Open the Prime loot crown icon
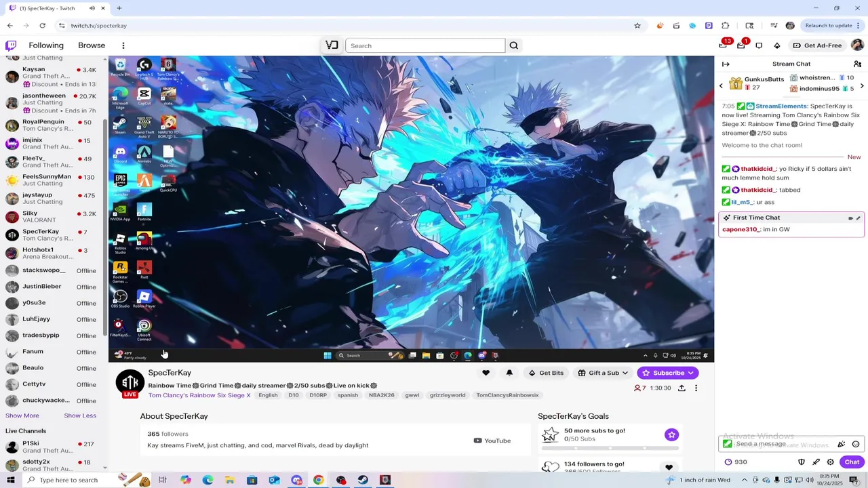Viewport: 868px width, 488px height. tap(724, 45)
